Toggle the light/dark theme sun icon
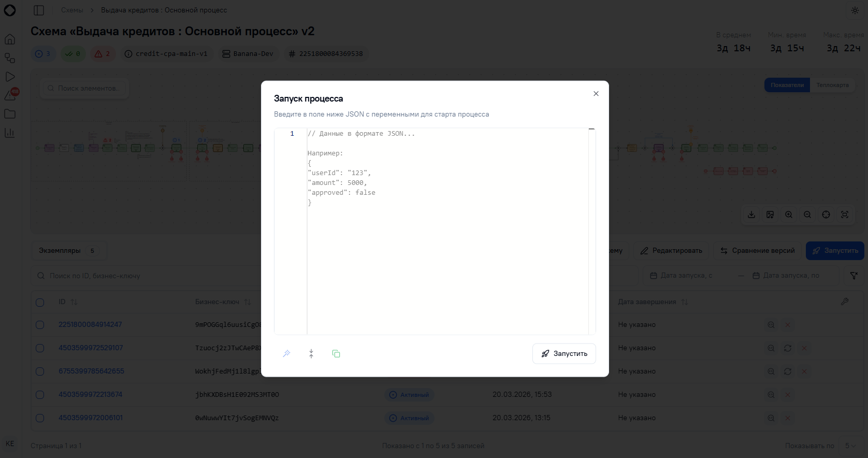The width and height of the screenshot is (868, 458). click(x=855, y=10)
